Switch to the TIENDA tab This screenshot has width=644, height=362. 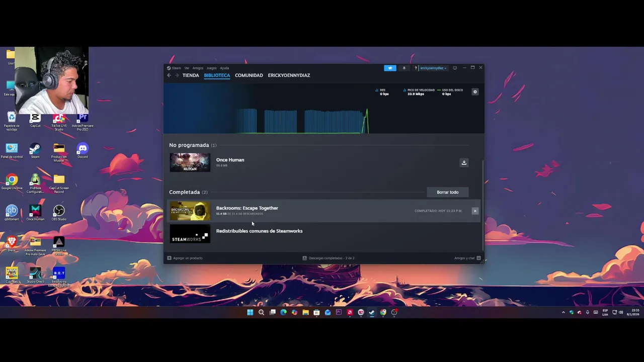[x=191, y=75]
